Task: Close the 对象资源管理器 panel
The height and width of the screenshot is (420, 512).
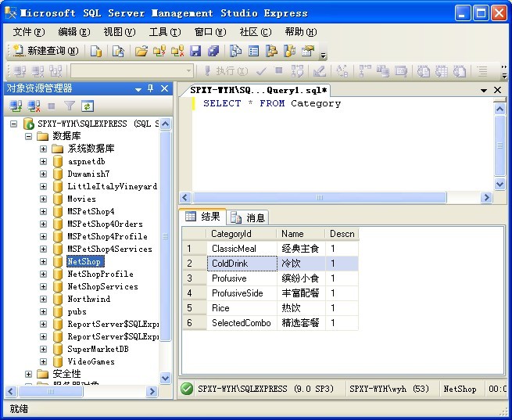Action: click(165, 88)
